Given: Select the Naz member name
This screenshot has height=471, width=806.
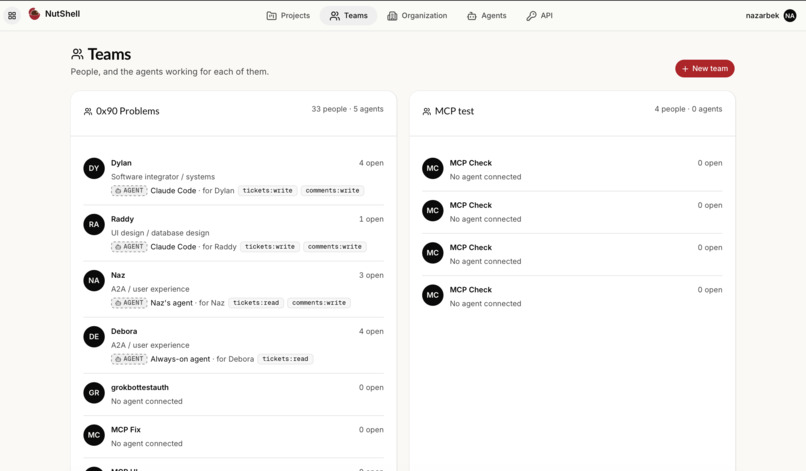Looking at the screenshot, I should click(x=118, y=275).
